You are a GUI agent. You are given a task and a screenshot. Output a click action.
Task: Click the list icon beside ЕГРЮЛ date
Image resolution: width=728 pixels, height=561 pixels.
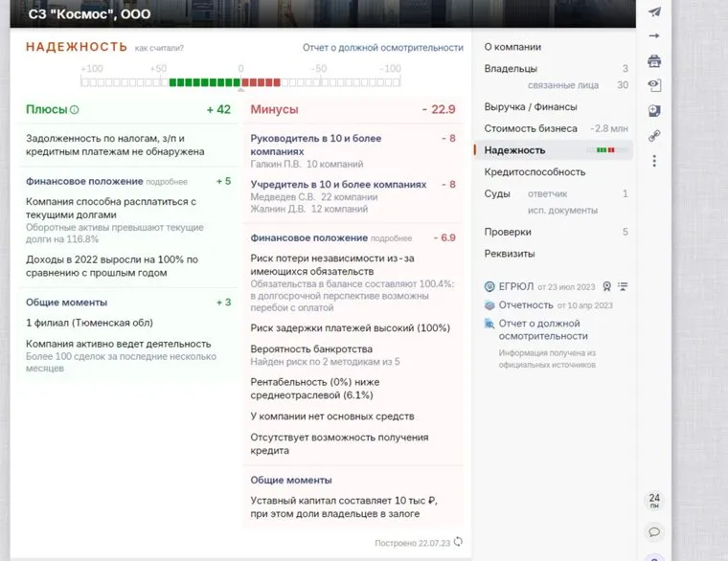click(x=623, y=285)
